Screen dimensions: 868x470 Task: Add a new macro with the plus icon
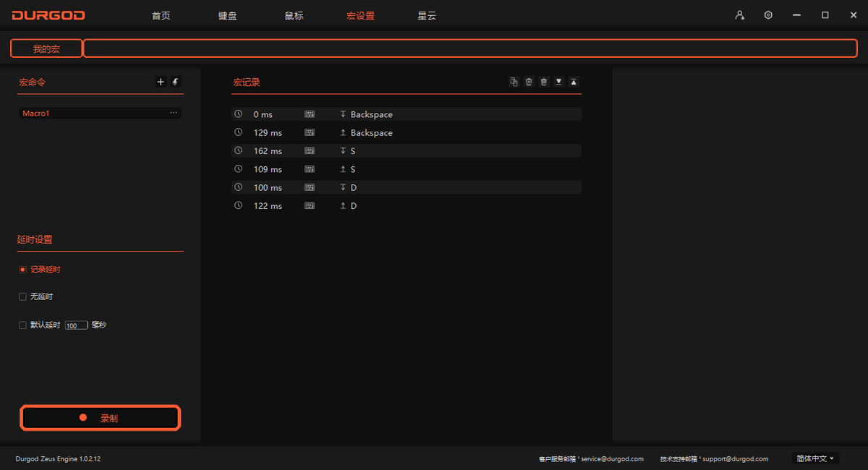coord(161,82)
